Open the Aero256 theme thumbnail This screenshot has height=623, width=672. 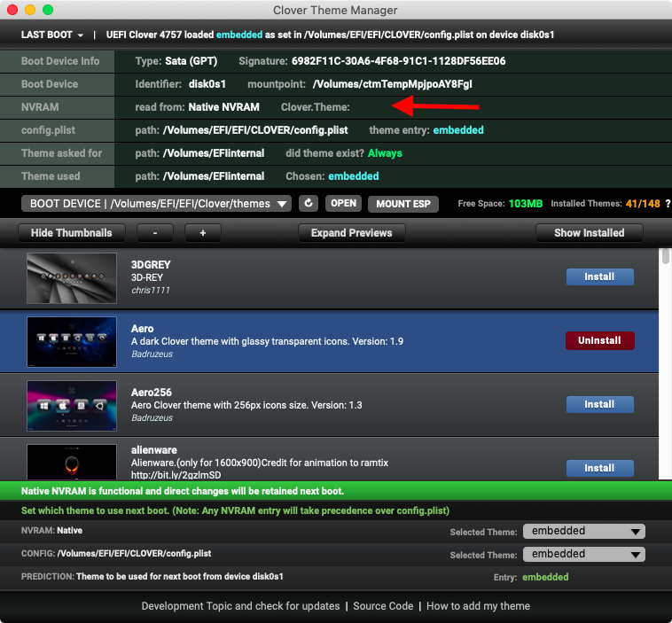tap(72, 406)
